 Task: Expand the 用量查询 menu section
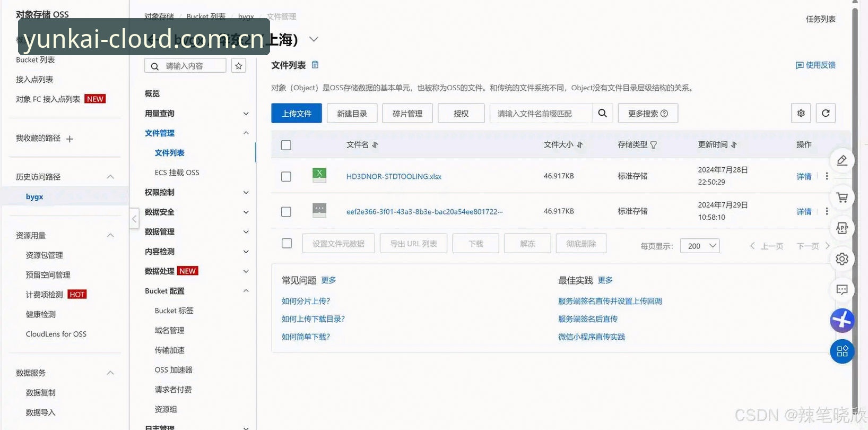tap(246, 114)
